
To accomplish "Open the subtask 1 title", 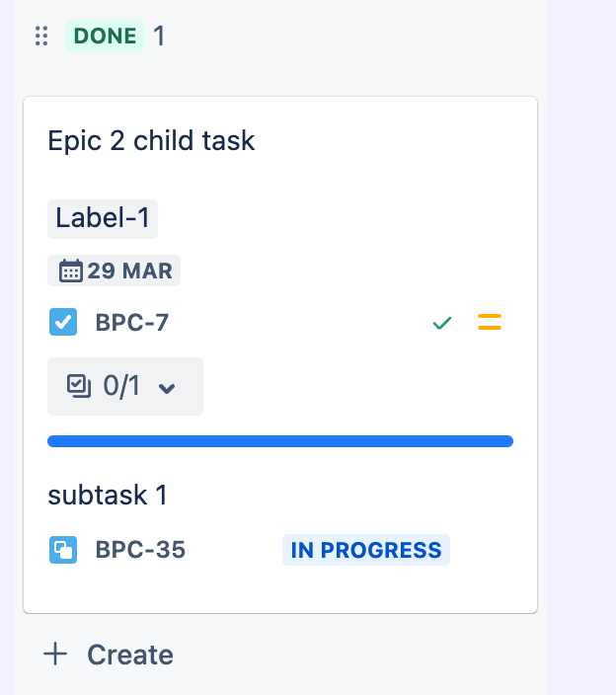I will [x=108, y=496].
